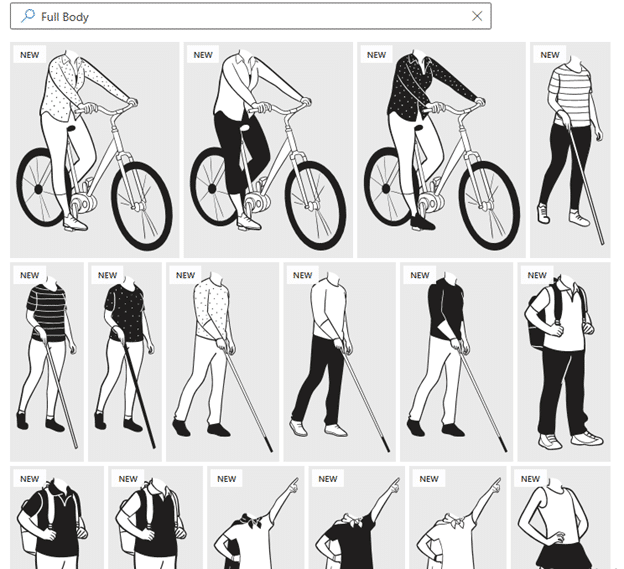Select black-shirt person with white backpack
Screen dimensions: 624x569
tap(153, 522)
